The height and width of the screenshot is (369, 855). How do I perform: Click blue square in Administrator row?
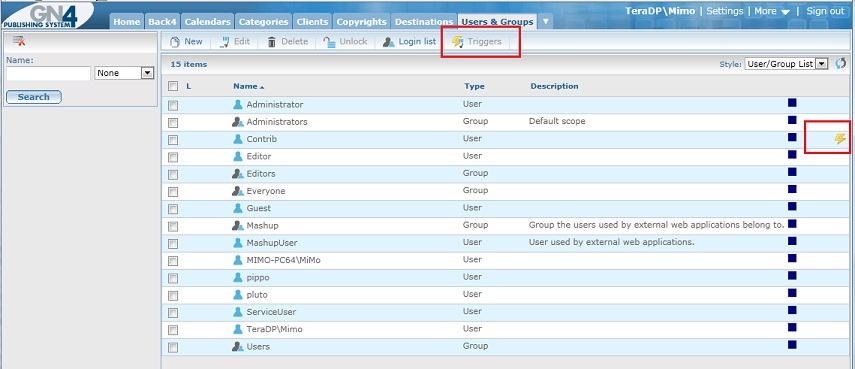tap(792, 102)
